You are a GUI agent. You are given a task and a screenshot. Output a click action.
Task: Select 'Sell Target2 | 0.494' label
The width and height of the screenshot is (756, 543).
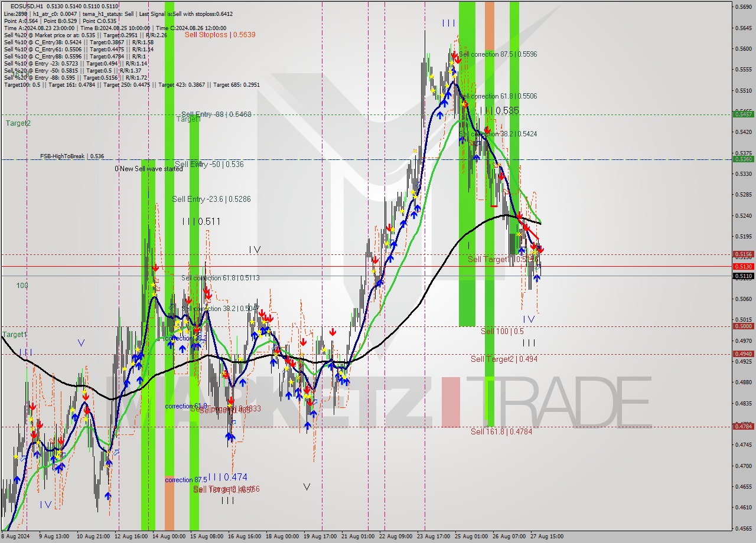pyautogui.click(x=504, y=359)
